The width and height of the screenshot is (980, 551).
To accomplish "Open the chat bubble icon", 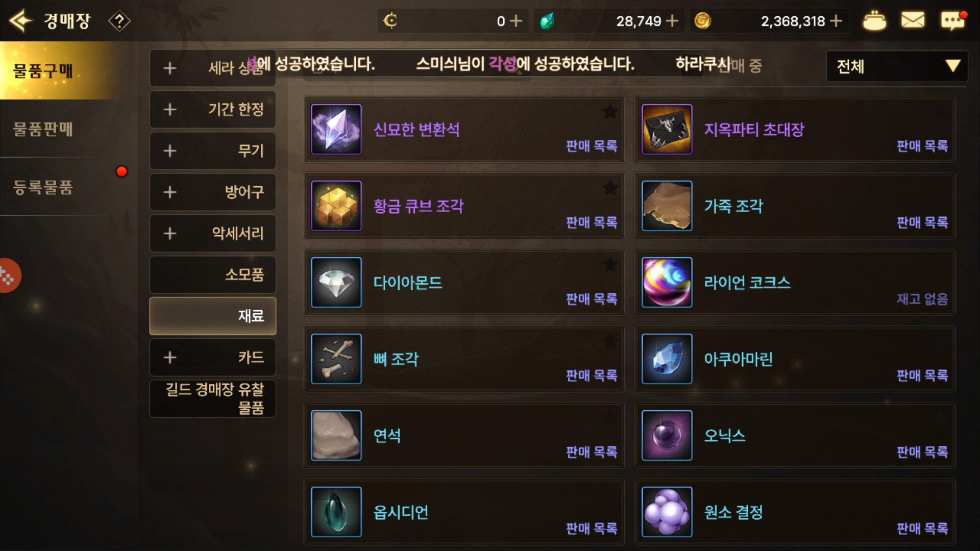I will click(x=952, y=21).
